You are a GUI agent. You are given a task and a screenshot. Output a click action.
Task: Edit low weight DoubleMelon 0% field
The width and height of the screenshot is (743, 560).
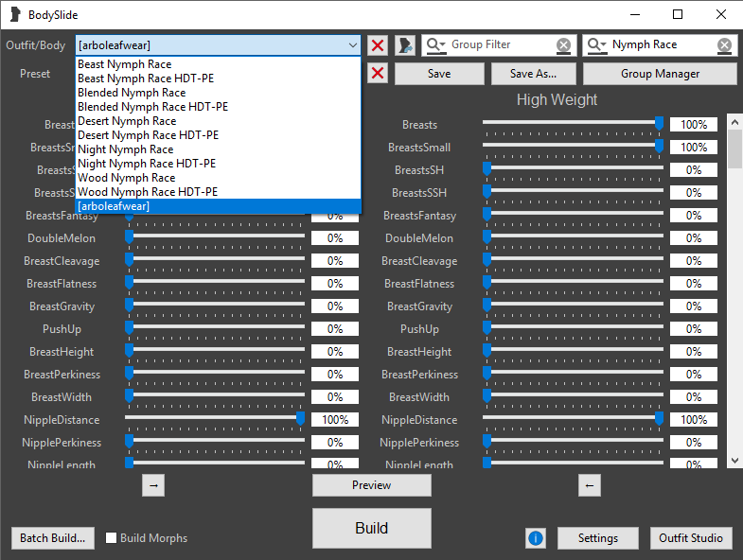[x=335, y=238]
